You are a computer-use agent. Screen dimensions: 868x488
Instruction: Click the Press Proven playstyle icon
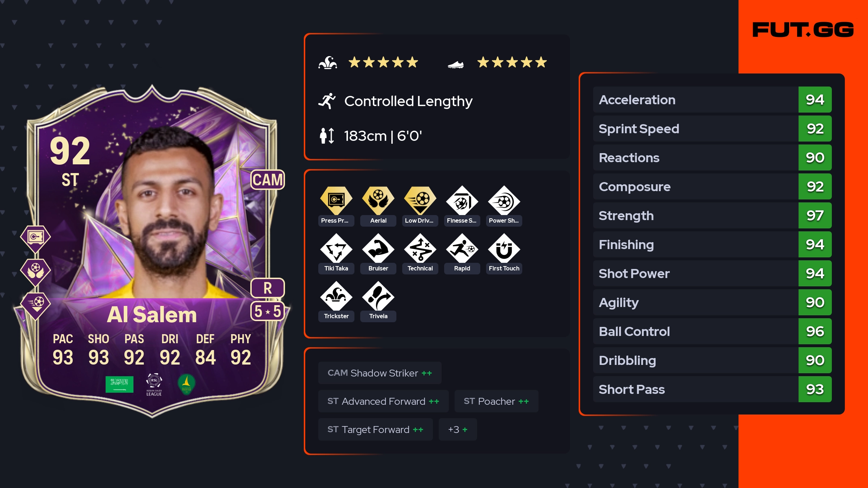(x=336, y=200)
